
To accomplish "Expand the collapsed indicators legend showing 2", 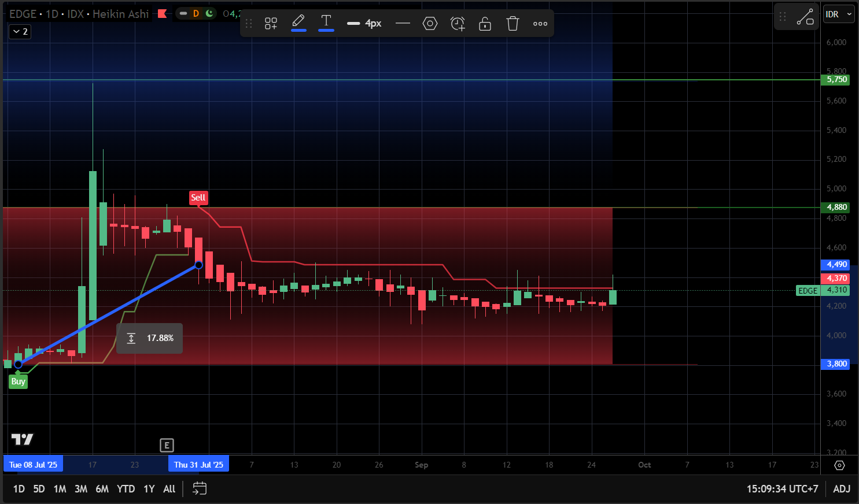I will coord(20,32).
